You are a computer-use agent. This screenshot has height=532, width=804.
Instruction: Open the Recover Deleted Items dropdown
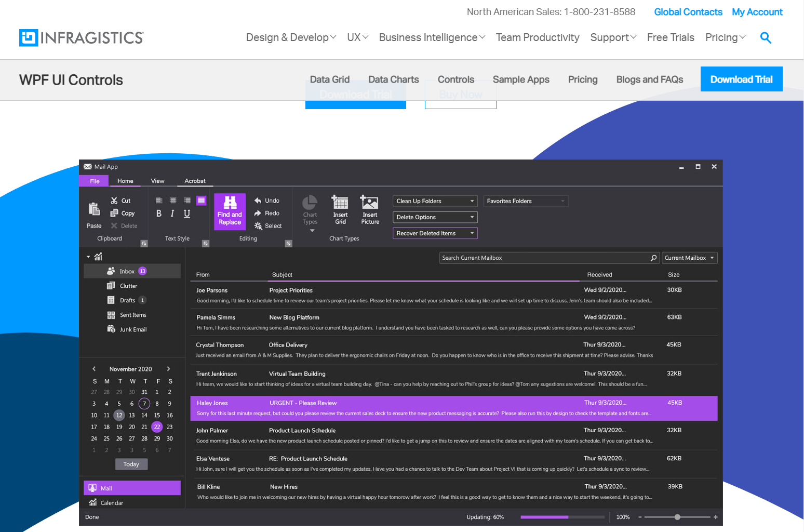(x=435, y=233)
